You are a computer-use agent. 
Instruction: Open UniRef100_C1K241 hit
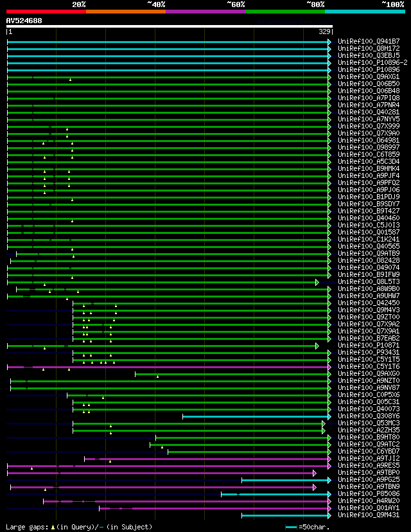[369, 239]
